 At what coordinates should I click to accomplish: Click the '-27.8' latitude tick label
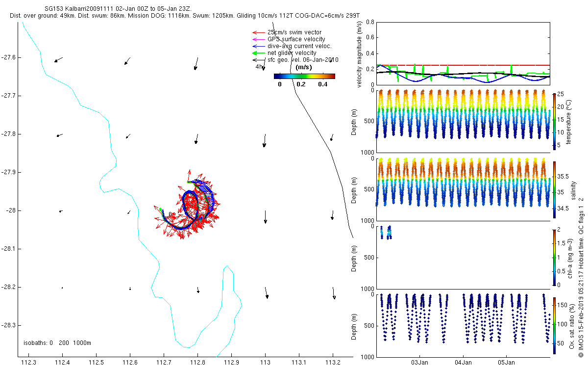coord(9,134)
